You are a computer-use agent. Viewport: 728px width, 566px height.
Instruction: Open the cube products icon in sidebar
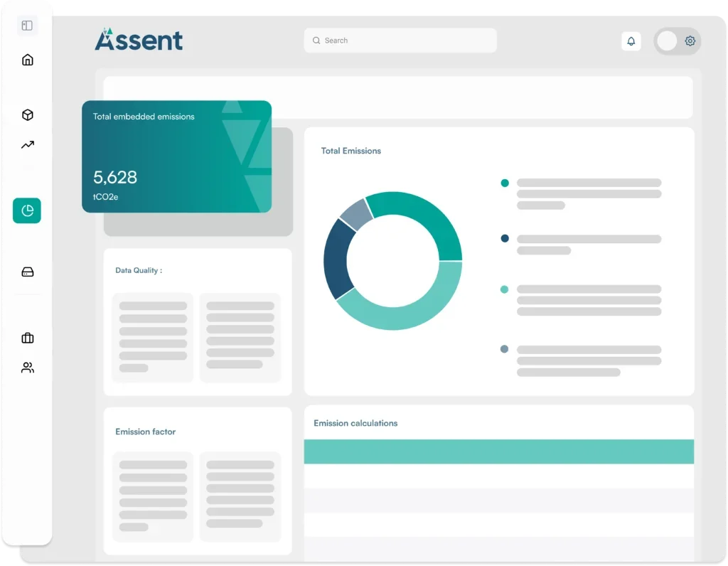[27, 115]
